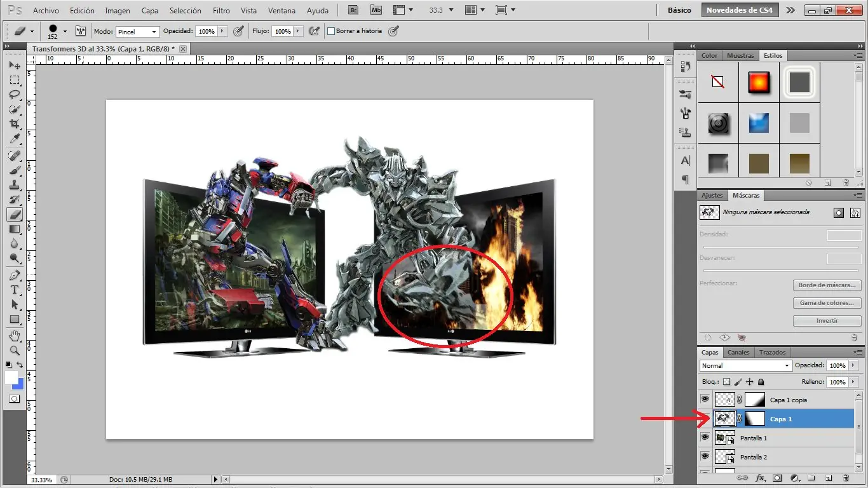Image resolution: width=868 pixels, height=488 pixels.
Task: Switch to the Muestras tab
Action: 740,55
